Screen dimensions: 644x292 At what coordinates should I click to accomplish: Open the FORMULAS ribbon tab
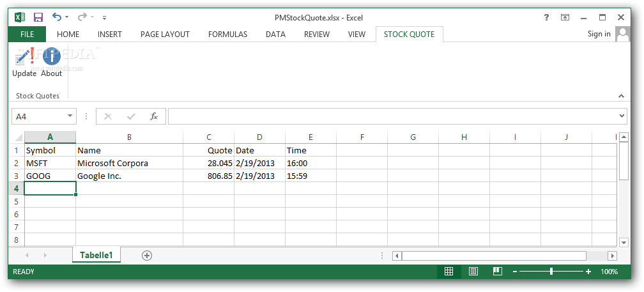pos(227,35)
